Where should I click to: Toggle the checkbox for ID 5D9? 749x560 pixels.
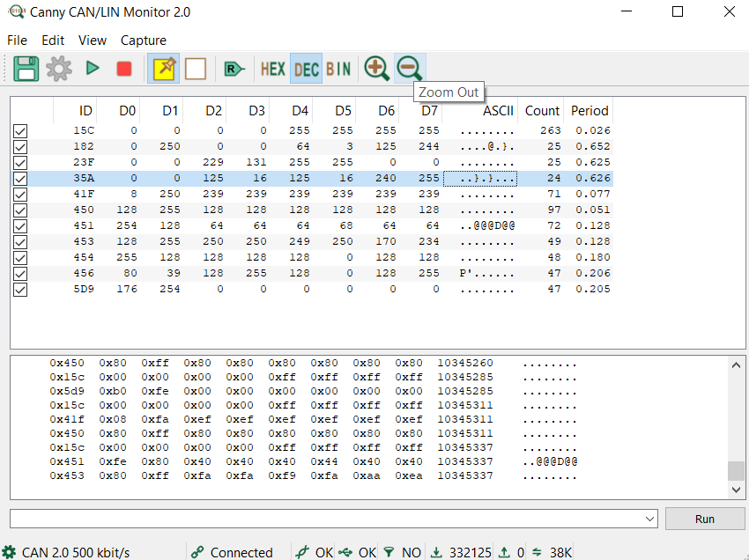point(20,290)
